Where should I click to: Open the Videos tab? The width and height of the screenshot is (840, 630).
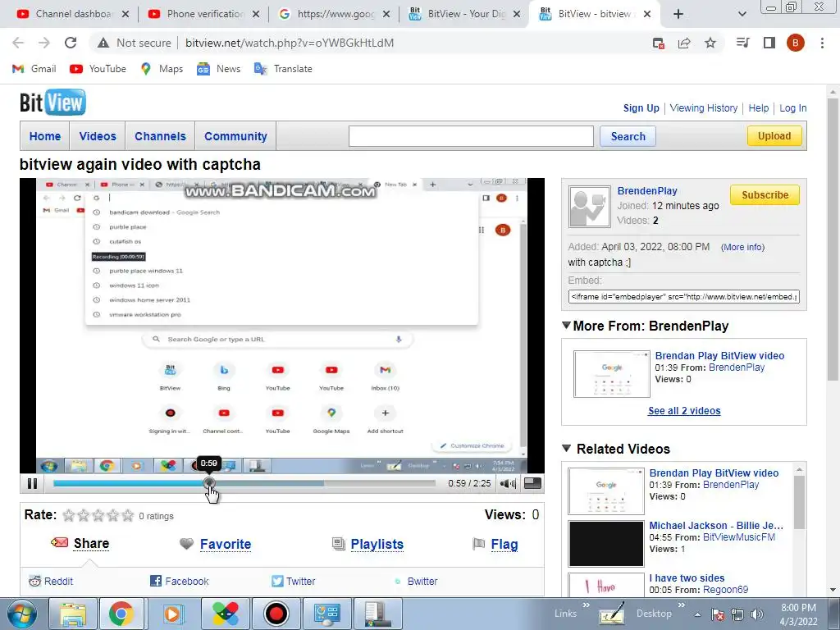point(98,136)
